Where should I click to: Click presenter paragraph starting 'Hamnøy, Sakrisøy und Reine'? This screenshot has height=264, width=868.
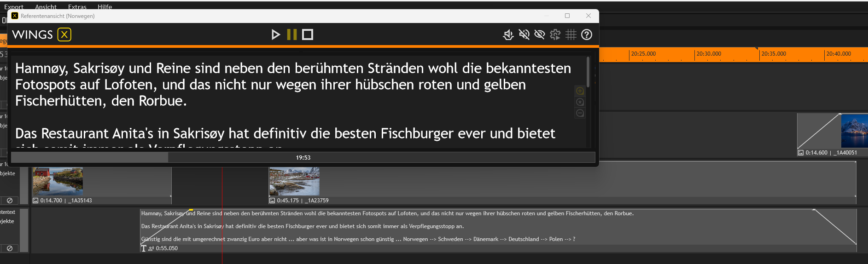pyautogui.click(x=293, y=84)
